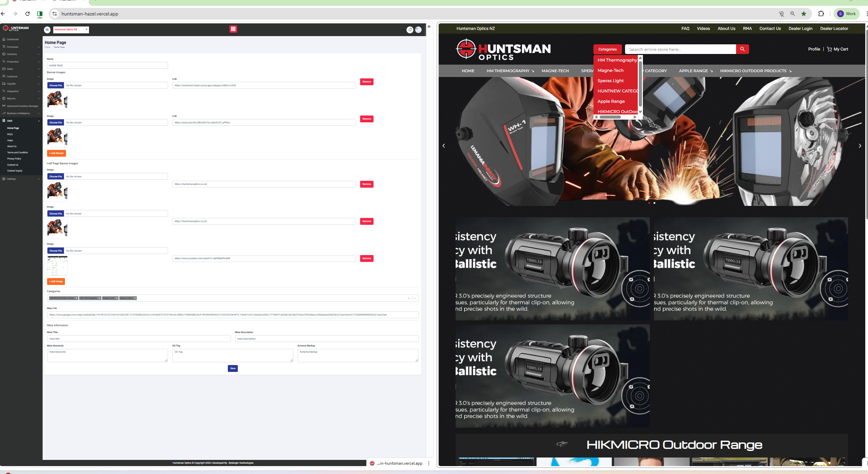Click the red apps grid icon

click(x=233, y=29)
